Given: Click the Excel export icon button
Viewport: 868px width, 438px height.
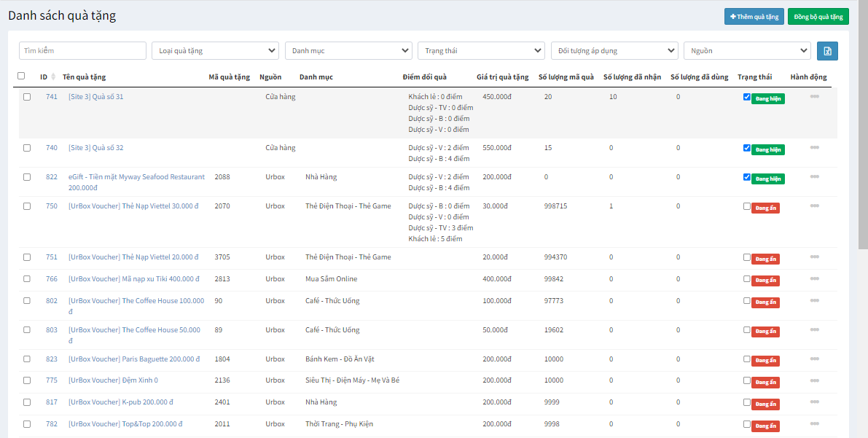Looking at the screenshot, I should coord(827,51).
